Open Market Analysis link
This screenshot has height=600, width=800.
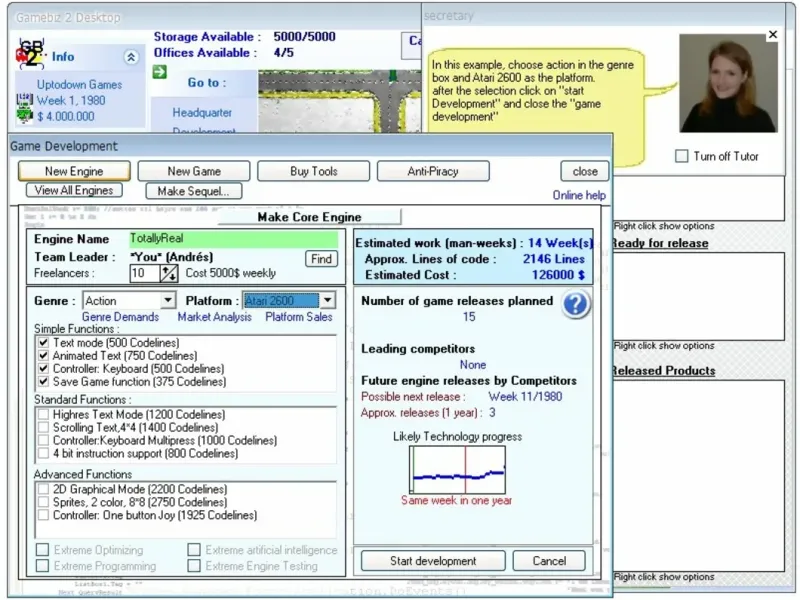[214, 317]
